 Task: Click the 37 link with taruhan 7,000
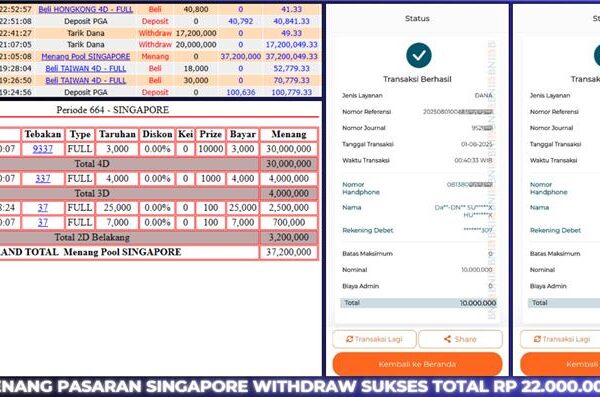click(x=42, y=222)
